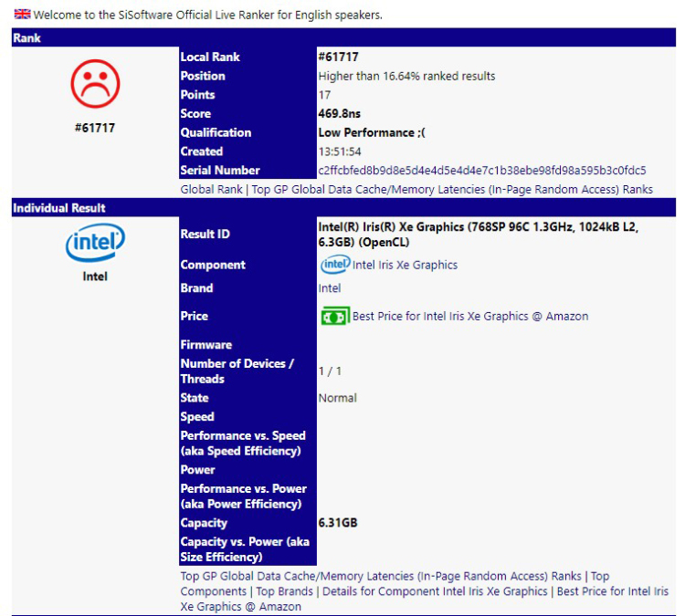Open Details for Component Intel Iris Xe Graphics

coord(435,591)
